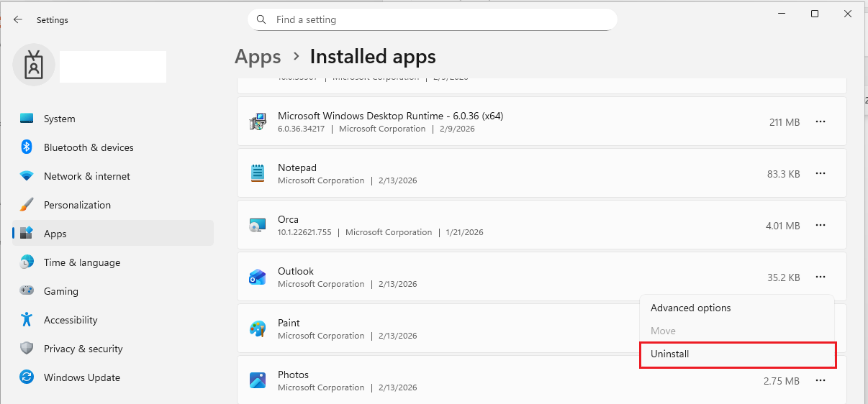The width and height of the screenshot is (868, 404).
Task: Click the Orca app name
Action: pos(288,219)
